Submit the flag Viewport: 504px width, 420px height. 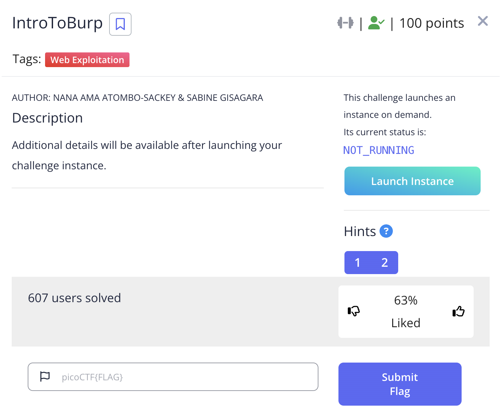400,384
